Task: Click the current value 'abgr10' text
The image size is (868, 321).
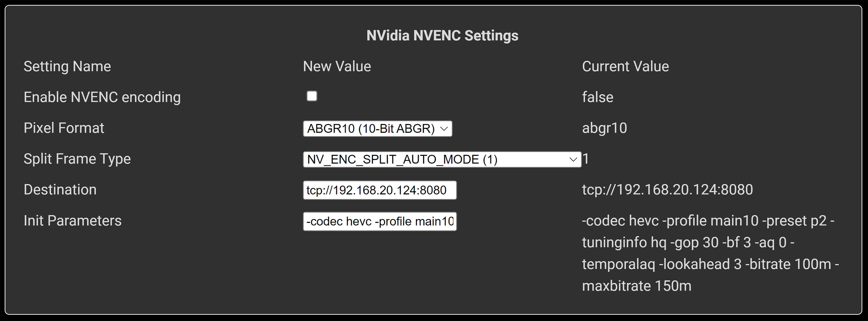Action: click(x=605, y=128)
